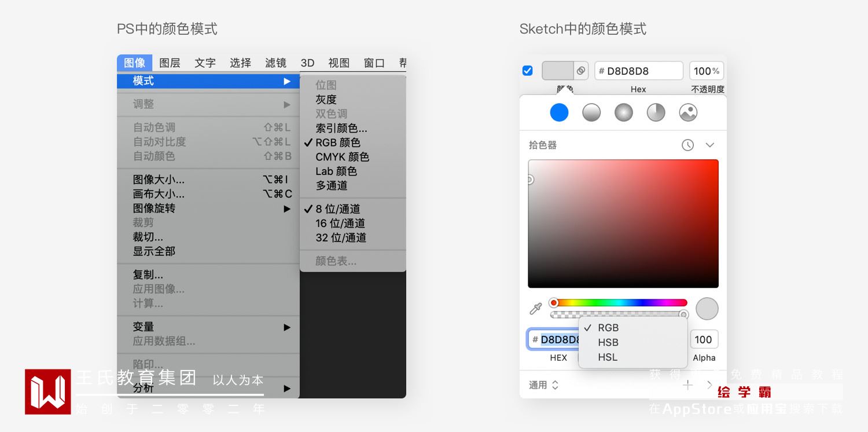Click the 位图 mode entry
The height and width of the screenshot is (432, 868).
353,85
